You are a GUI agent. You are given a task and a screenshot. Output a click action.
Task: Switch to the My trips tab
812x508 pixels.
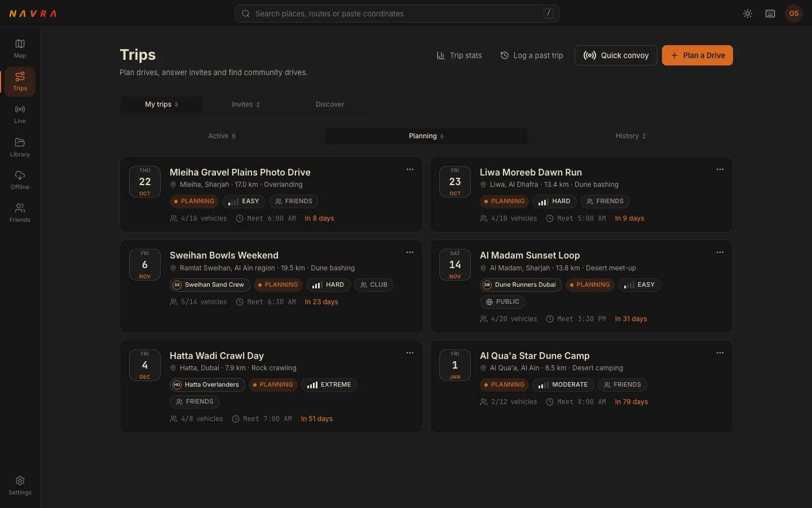click(161, 104)
